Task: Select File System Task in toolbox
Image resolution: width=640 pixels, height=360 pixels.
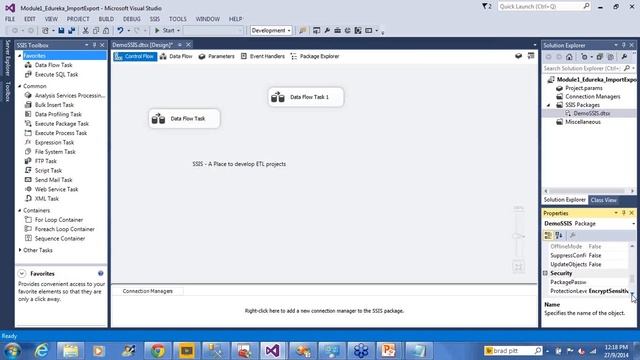Action: (55, 152)
